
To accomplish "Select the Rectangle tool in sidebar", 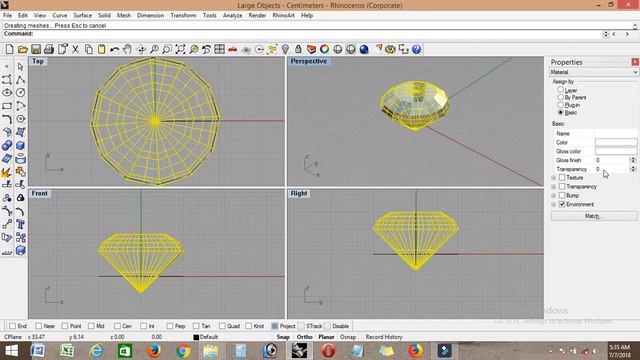I will pos(7,106).
